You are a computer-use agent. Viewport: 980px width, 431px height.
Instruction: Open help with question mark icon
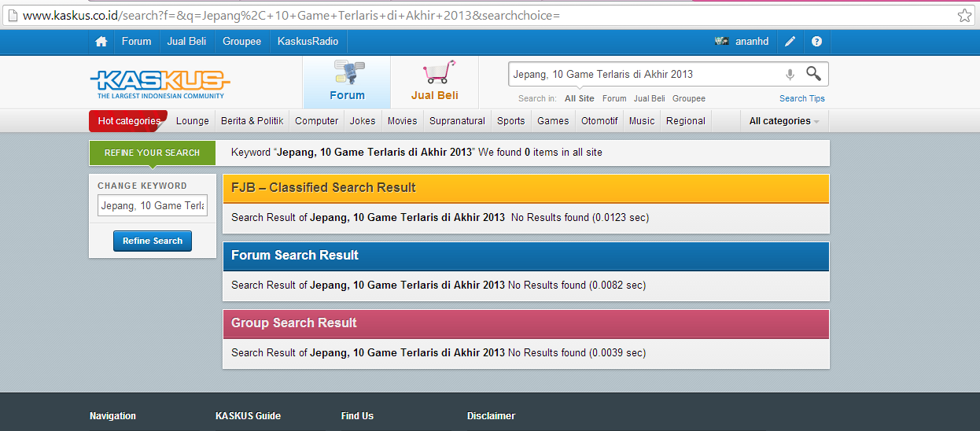tap(816, 42)
